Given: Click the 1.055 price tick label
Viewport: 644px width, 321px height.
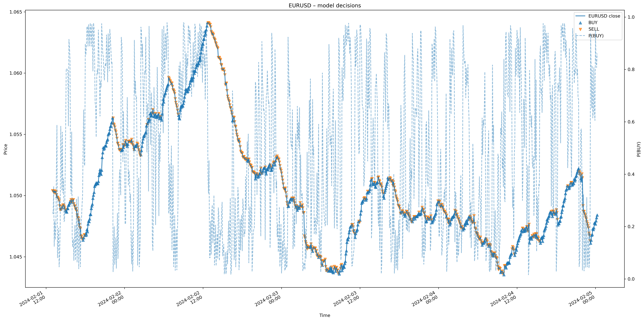Looking at the screenshot, I should (16, 134).
